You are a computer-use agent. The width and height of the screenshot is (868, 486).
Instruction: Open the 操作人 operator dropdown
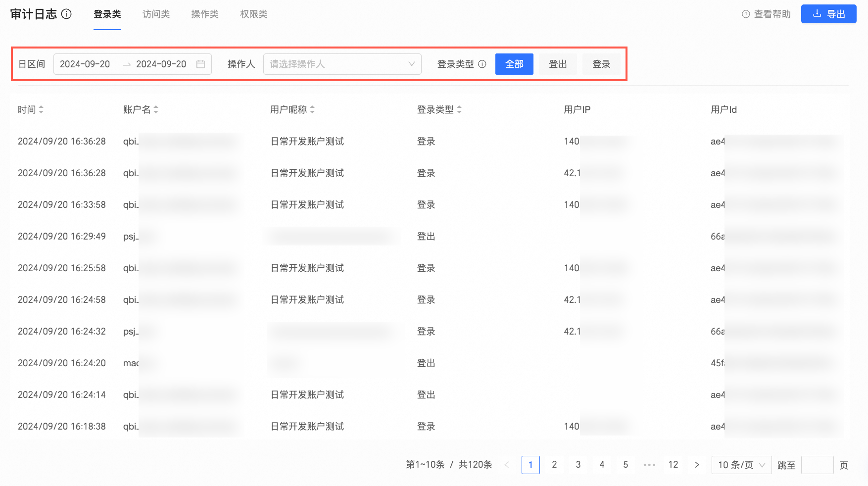(x=342, y=64)
